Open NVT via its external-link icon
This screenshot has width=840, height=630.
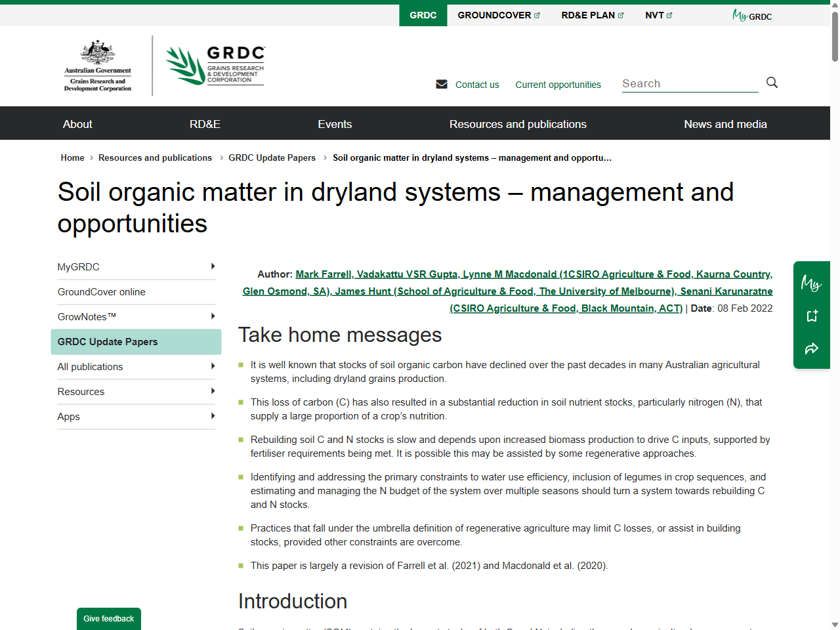(x=668, y=14)
